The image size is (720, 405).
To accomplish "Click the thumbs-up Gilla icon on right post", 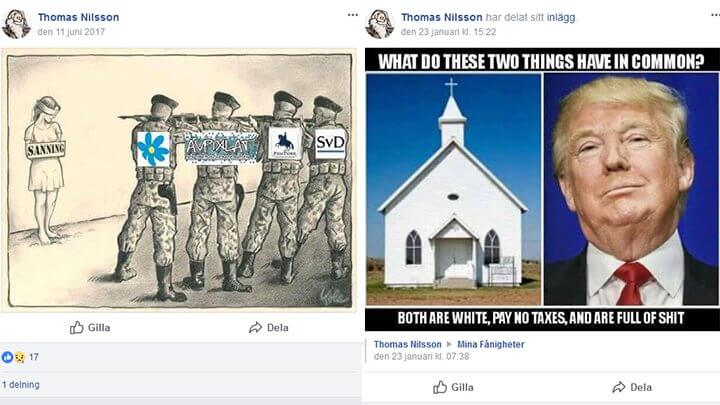I will pos(440,387).
